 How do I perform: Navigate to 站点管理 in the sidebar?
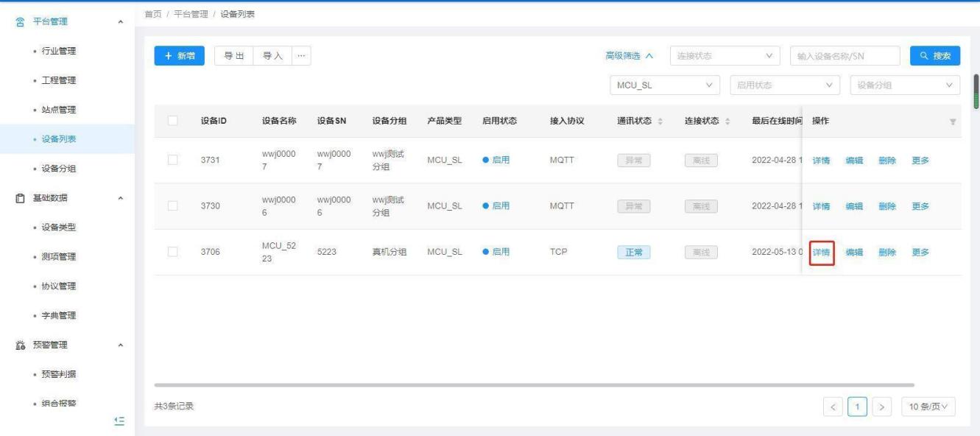point(61,110)
